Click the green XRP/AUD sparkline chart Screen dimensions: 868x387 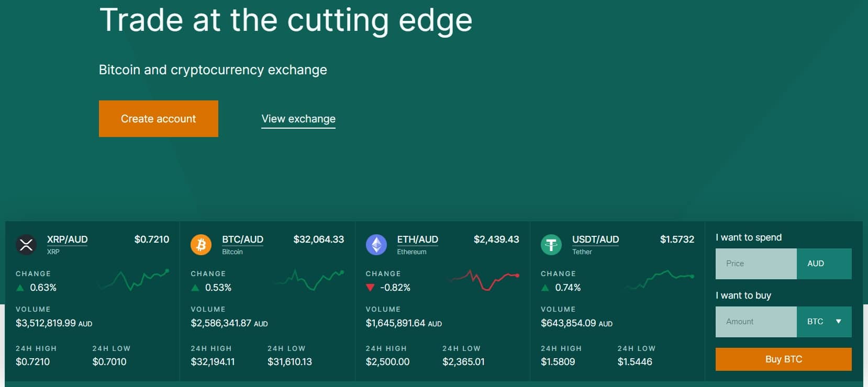click(133, 280)
